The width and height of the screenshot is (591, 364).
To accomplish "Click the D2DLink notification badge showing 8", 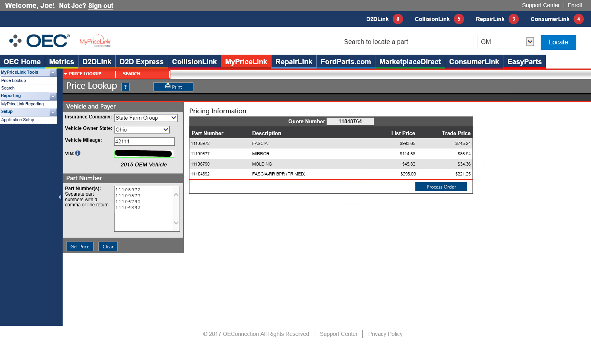I will coord(398,19).
